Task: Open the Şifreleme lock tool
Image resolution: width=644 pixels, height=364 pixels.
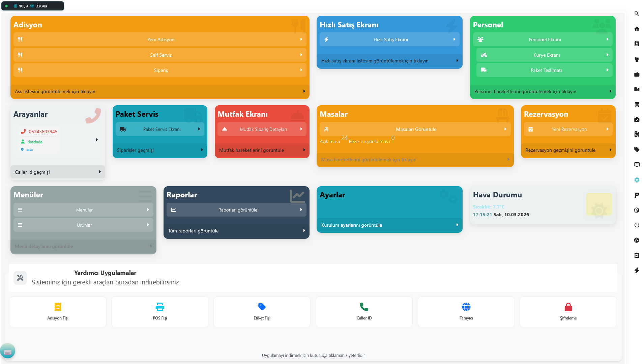Action: [x=568, y=312]
